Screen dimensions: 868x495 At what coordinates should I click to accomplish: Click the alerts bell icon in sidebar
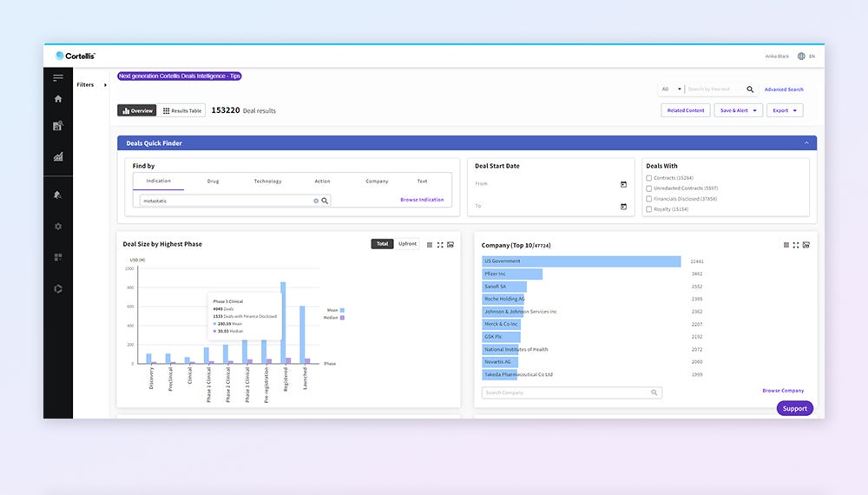[58, 195]
